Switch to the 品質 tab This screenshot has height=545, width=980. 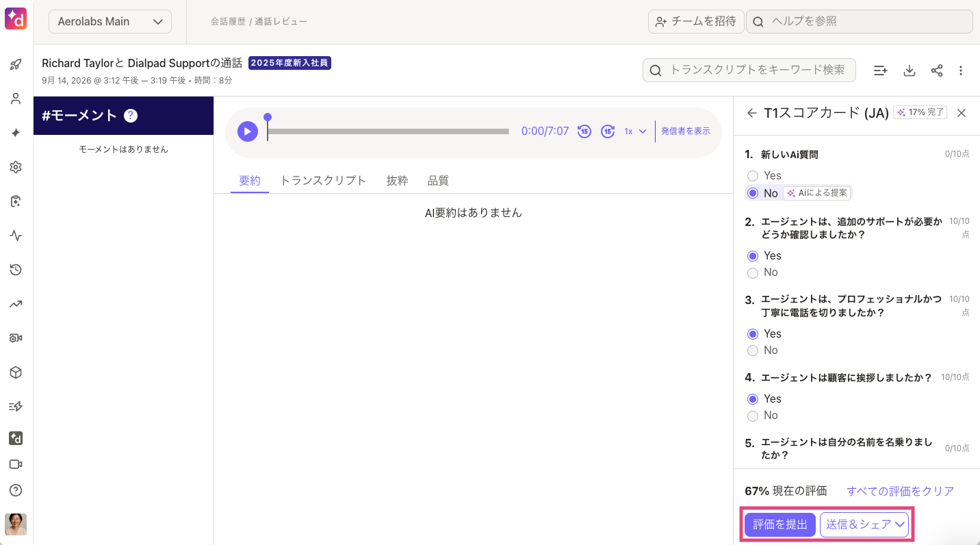click(x=438, y=181)
